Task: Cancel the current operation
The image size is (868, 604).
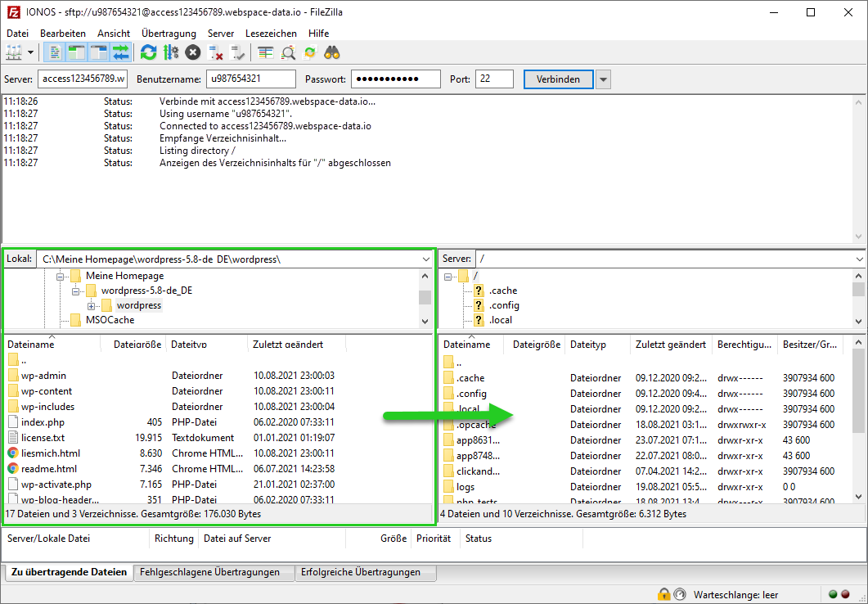Action: (192, 52)
